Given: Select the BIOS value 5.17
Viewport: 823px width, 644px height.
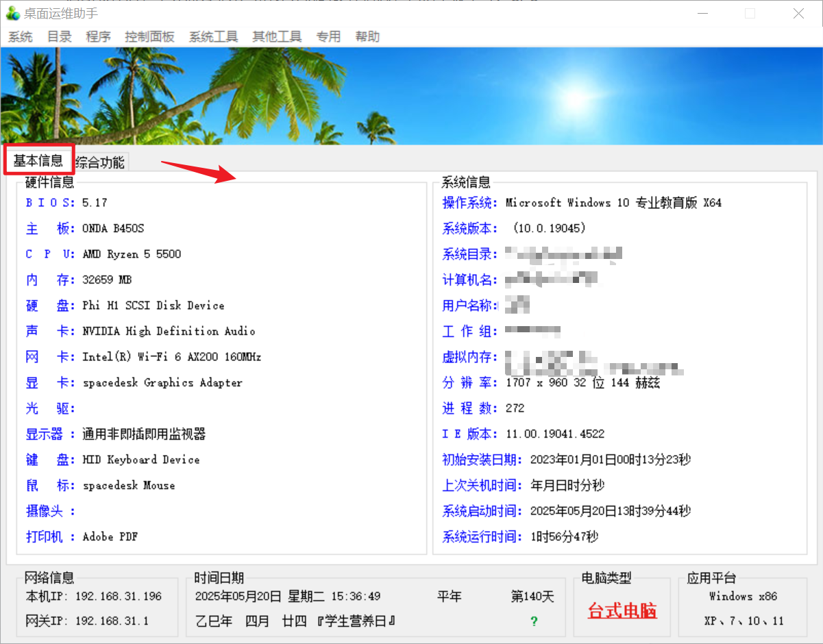Looking at the screenshot, I should click(x=95, y=203).
